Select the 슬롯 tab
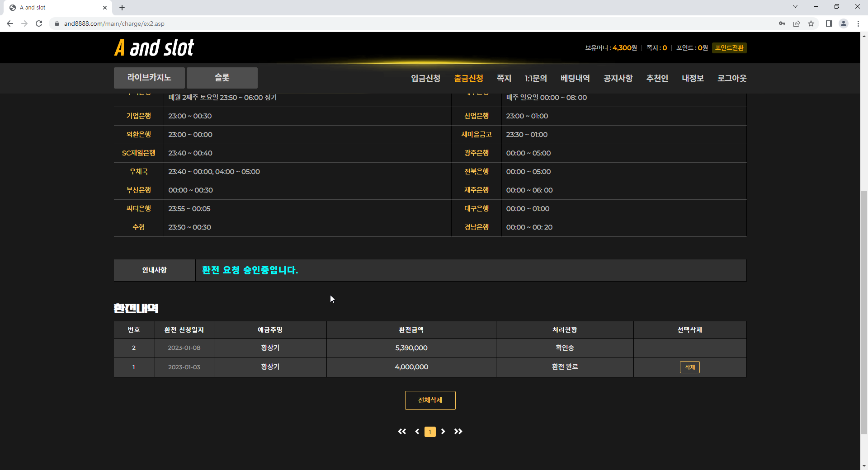 point(222,78)
